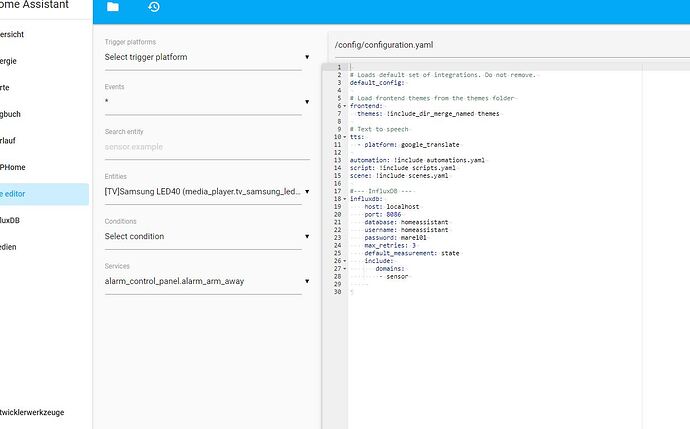Click the /config/configuration.yaml file path
Viewport: 690px width, 429px height.
pyautogui.click(x=384, y=45)
